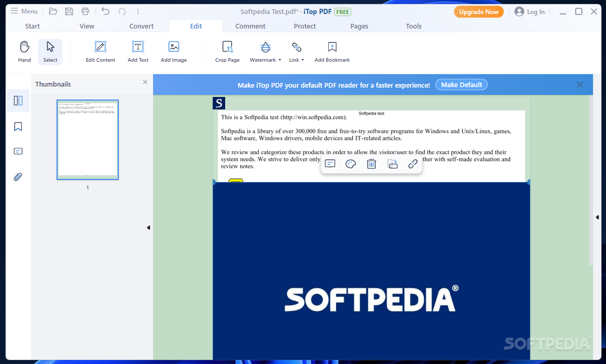Switch to the Tools tab

414,26
